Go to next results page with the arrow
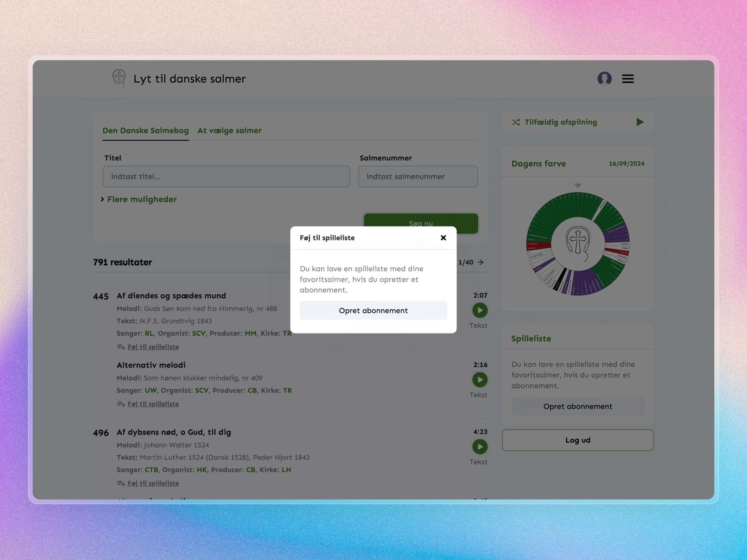Image resolution: width=747 pixels, height=560 pixels. (480, 262)
